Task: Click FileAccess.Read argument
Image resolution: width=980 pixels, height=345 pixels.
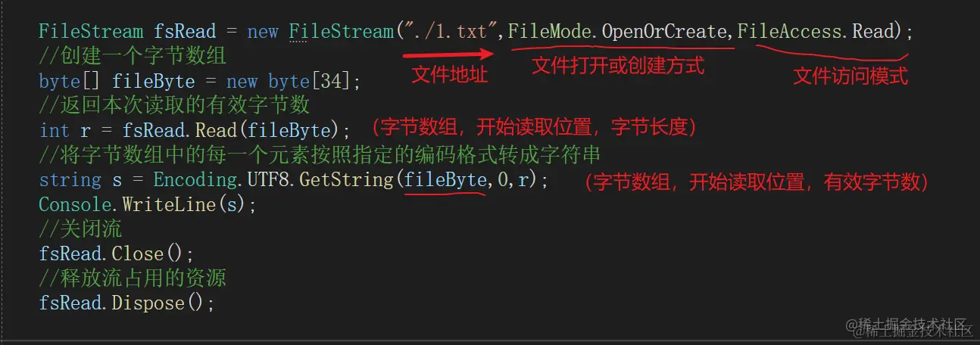Action: (x=819, y=32)
